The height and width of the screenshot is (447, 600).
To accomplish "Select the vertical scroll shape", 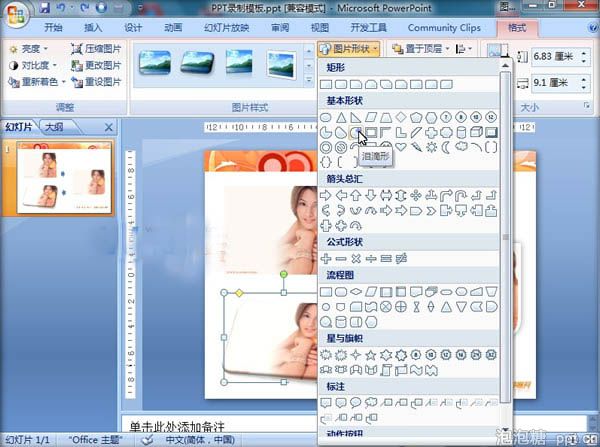I will coord(386,370).
